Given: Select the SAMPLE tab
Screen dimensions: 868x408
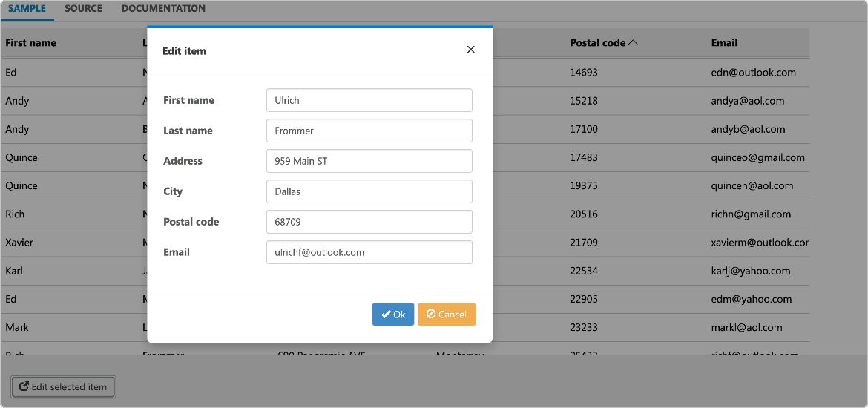Looking at the screenshot, I should pos(27,9).
